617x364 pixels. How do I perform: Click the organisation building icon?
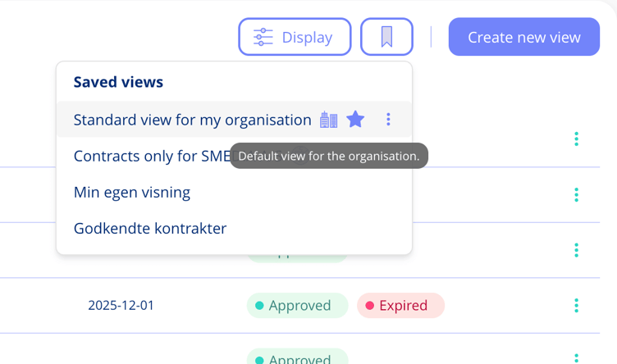(328, 120)
